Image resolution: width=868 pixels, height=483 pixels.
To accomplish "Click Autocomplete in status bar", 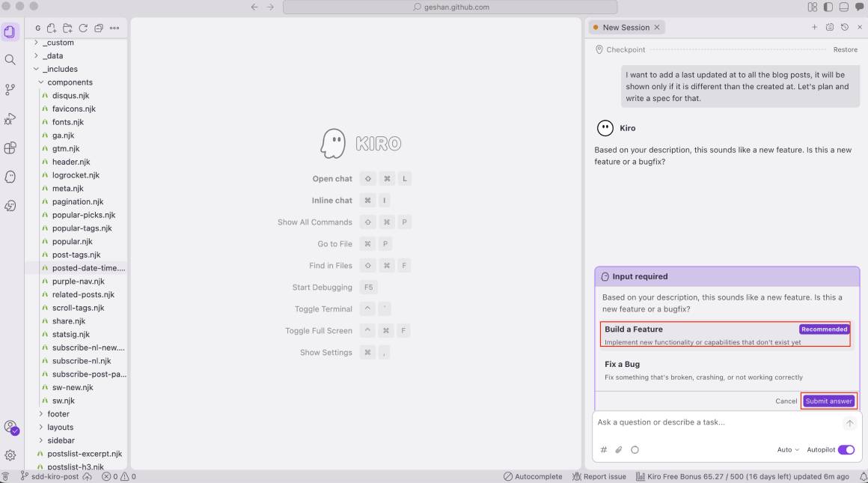I will point(533,476).
